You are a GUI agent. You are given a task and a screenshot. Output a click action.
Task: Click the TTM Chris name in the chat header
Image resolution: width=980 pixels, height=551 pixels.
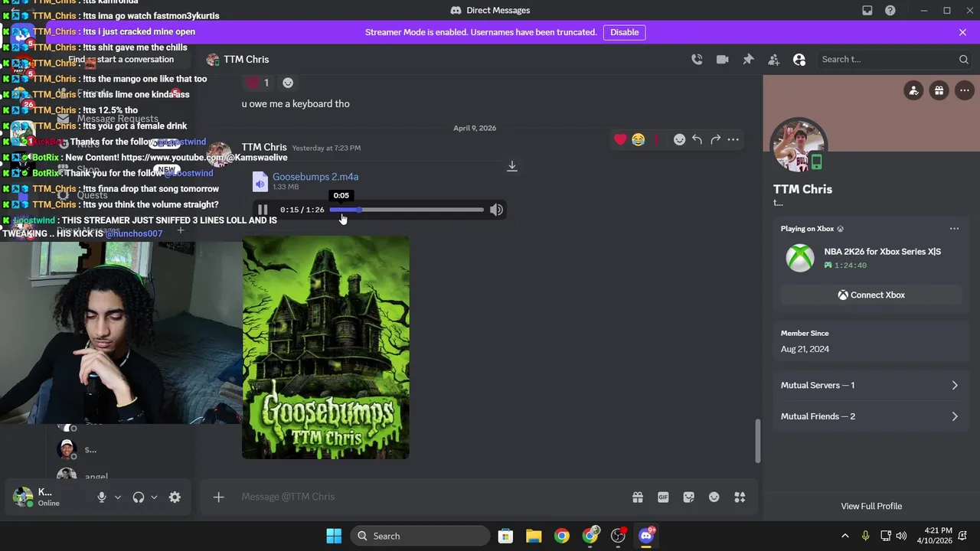(x=246, y=60)
